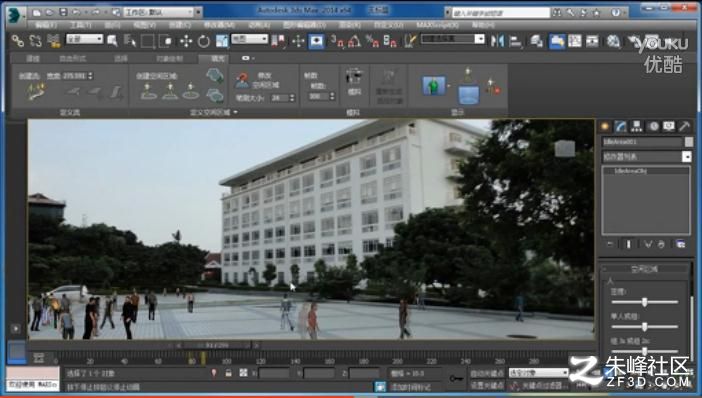This screenshot has width=702, height=398.
Task: Select the green textured-skin people display icon
Action: tap(433, 86)
